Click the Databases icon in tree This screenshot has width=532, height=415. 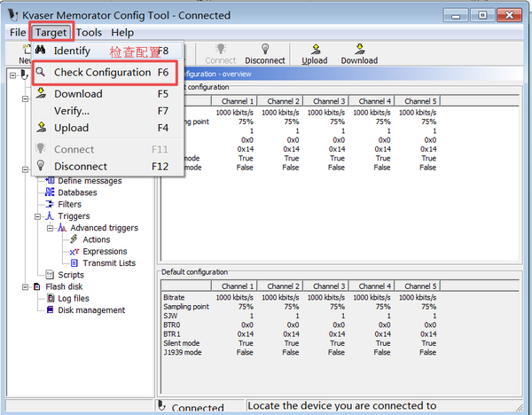click(x=50, y=192)
